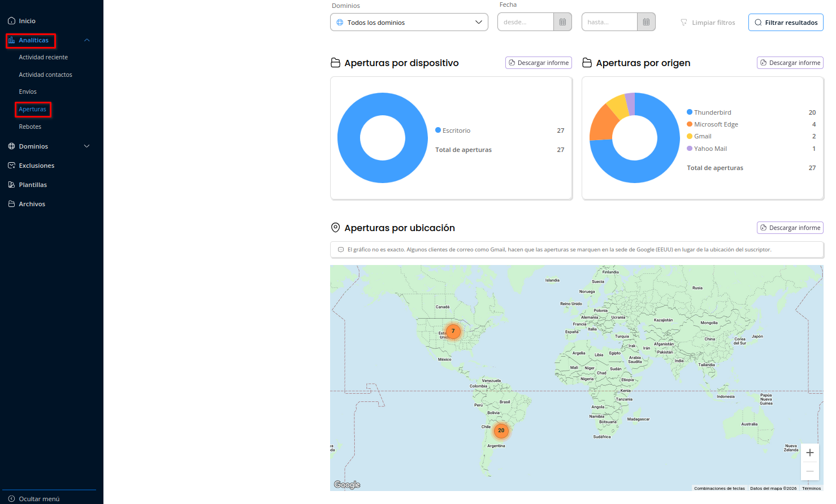Click the Argentina map cluster marker 20
The height and width of the screenshot is (504, 836).
(501, 431)
